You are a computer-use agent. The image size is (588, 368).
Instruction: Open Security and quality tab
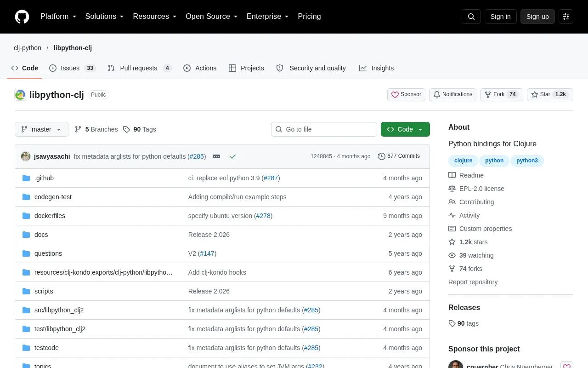[x=311, y=68]
